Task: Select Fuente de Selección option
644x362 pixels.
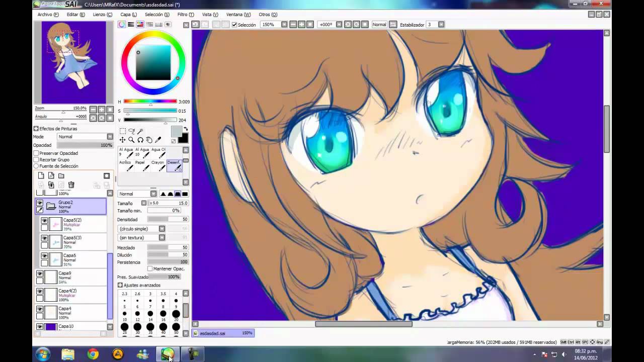Action: coord(36,166)
